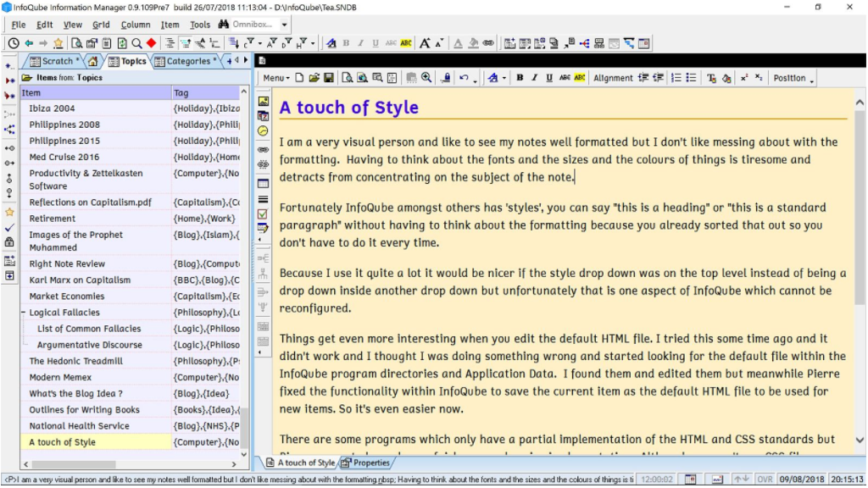Viewport: 868px width, 488px height.
Task: Click the chain link icon in the main toolbar
Action: (x=488, y=43)
